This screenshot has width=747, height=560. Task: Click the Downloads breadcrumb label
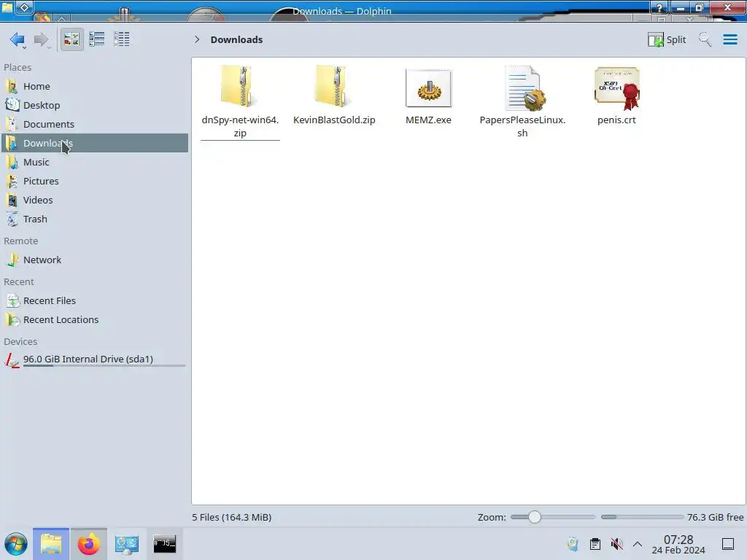[x=237, y=39]
